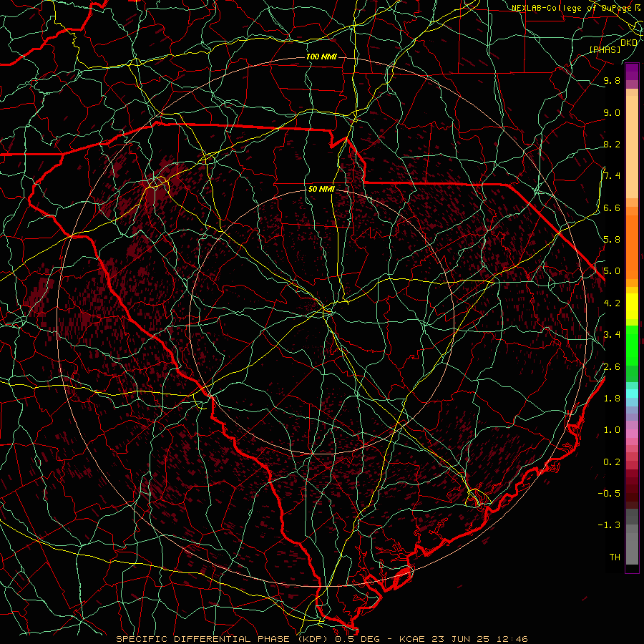This screenshot has height=644, width=644.
Task: Click the 'NEXLAB-College of DuPage' credit text
Action: (573, 8)
